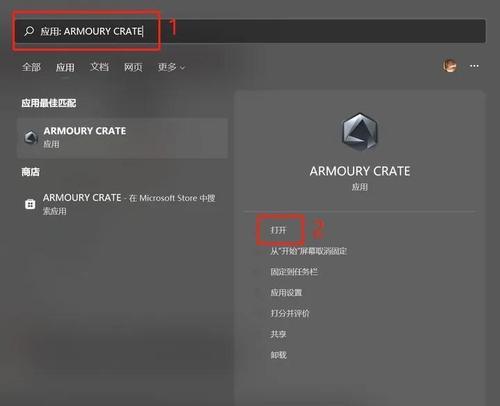Click the 共享 option
500x406 pixels.
278,334
